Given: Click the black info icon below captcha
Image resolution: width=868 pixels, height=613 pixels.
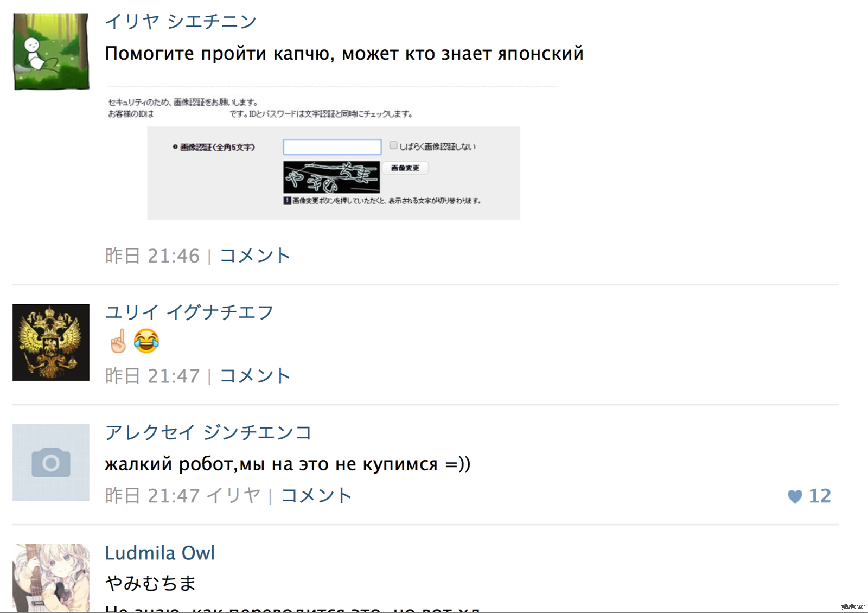Looking at the screenshot, I should pos(287,200).
